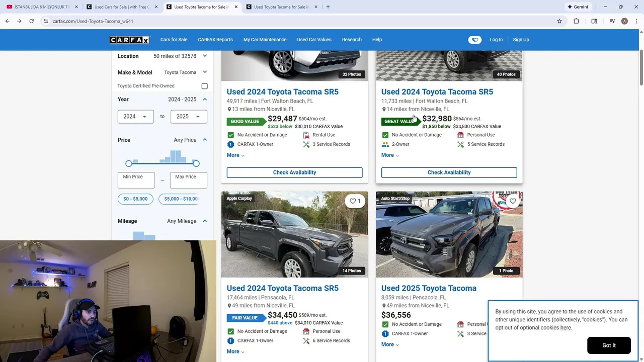Bookmark this page star icon
The width and height of the screenshot is (644, 362).
pos(559,21)
